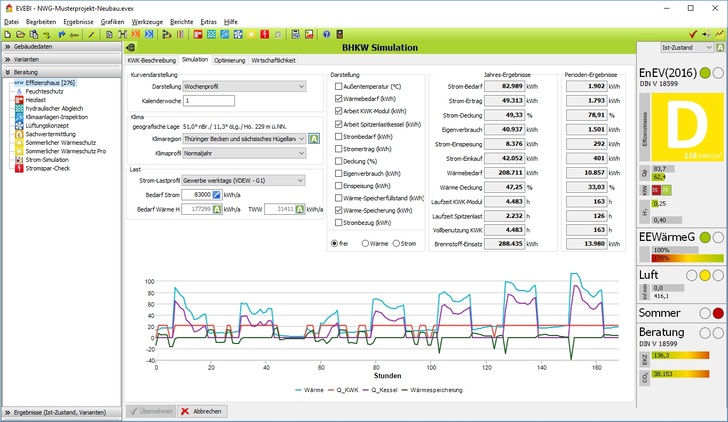The width and height of the screenshot is (728, 422).
Task: Click the CO2 38.153 gradient bar
Action: click(680, 374)
